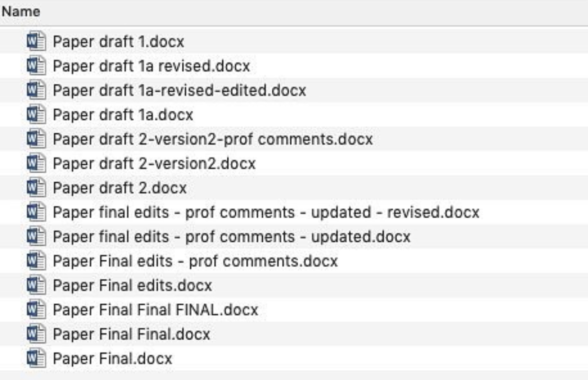Screen dimensions: 588x380
Task: Select the Word icon beside Paper Final.docx
Action: tap(36, 358)
